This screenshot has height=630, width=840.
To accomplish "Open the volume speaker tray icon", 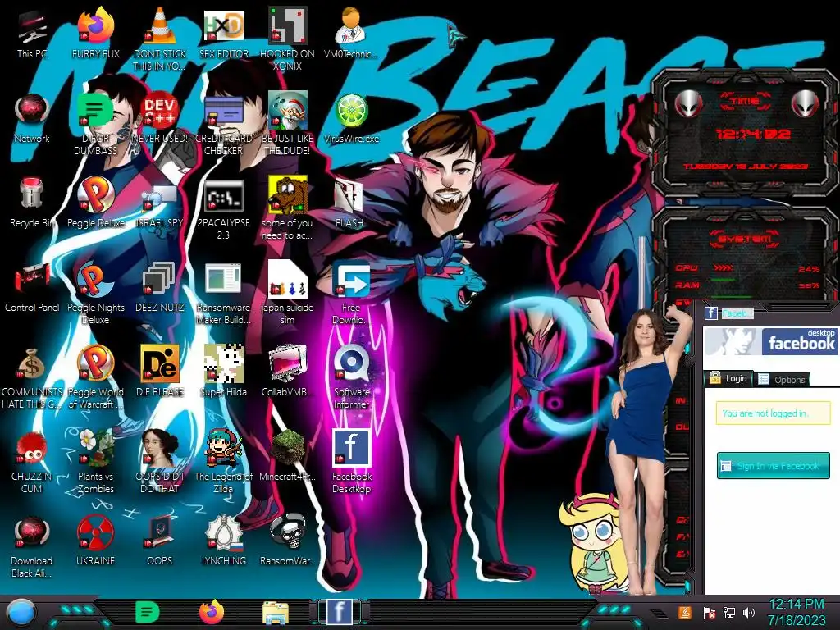I will click(749, 612).
